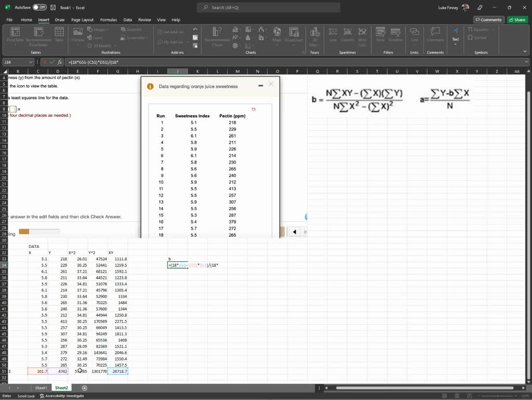
Task: Toggle the AutoSave switch
Action: tap(39, 7)
